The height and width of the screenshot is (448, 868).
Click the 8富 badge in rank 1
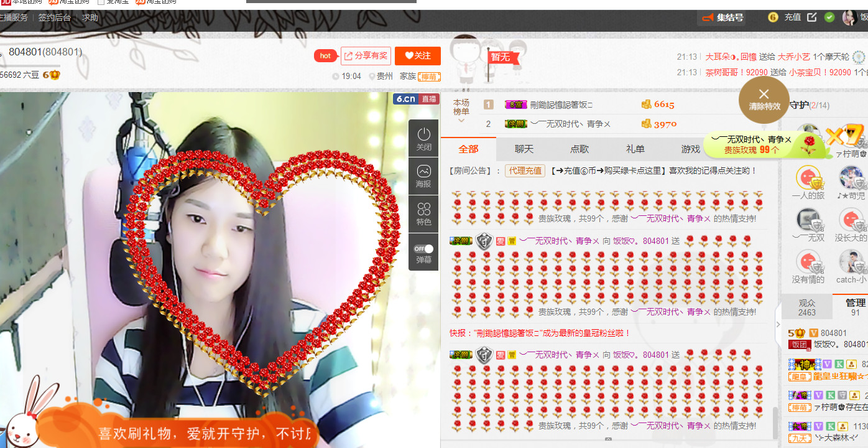pyautogui.click(x=515, y=105)
